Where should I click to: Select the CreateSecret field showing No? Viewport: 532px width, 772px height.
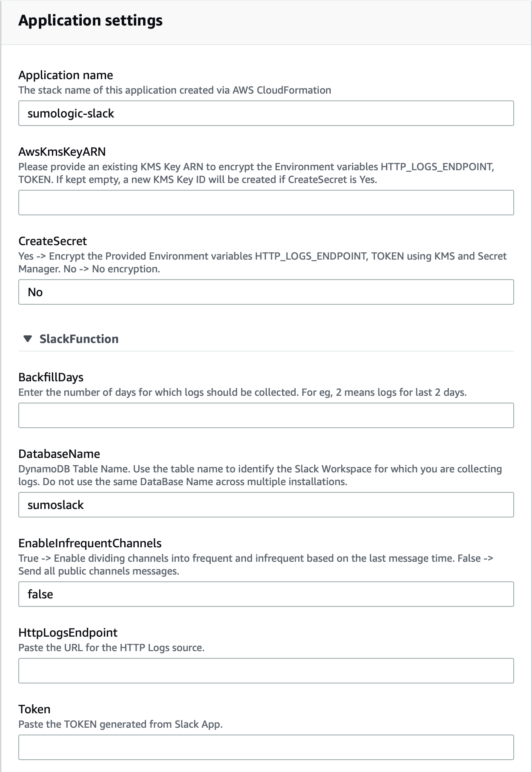(266, 292)
